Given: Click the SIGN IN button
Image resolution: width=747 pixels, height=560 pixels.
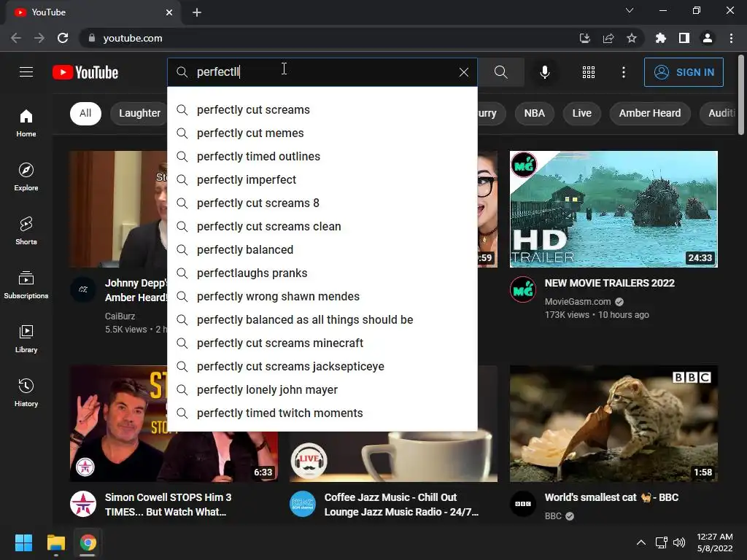Looking at the screenshot, I should pyautogui.click(x=684, y=72).
